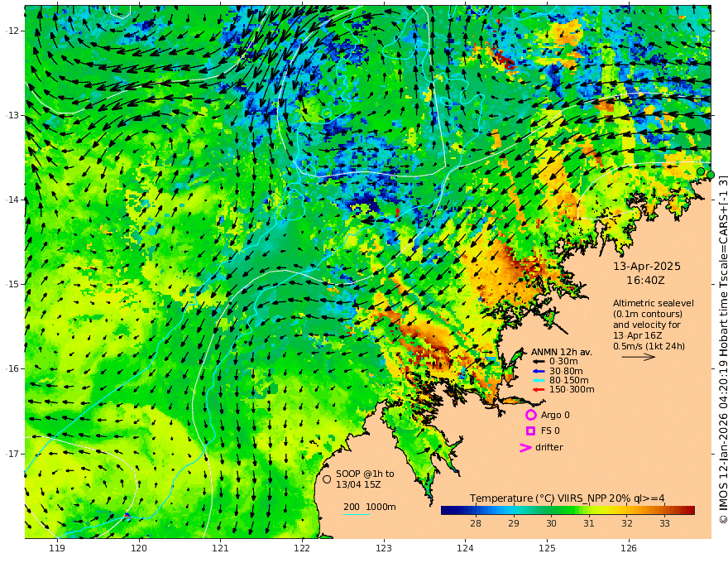Click the 'drifter' legend label
This screenshot has width=728, height=563.
pos(549,447)
